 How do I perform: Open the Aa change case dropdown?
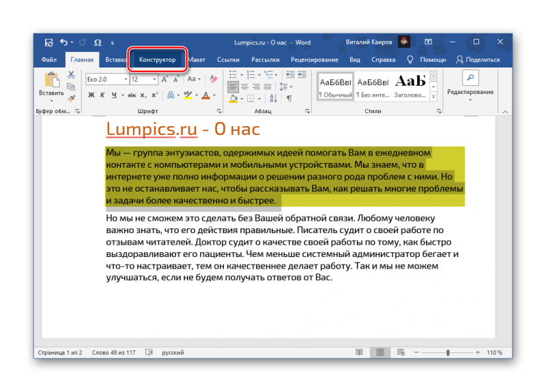(194, 79)
